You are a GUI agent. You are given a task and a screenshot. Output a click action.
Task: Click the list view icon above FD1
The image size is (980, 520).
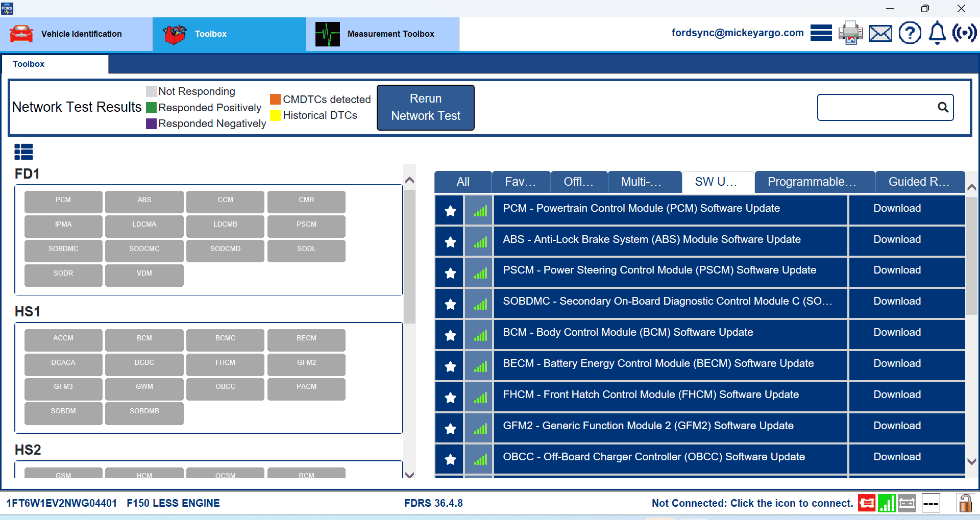(x=23, y=152)
